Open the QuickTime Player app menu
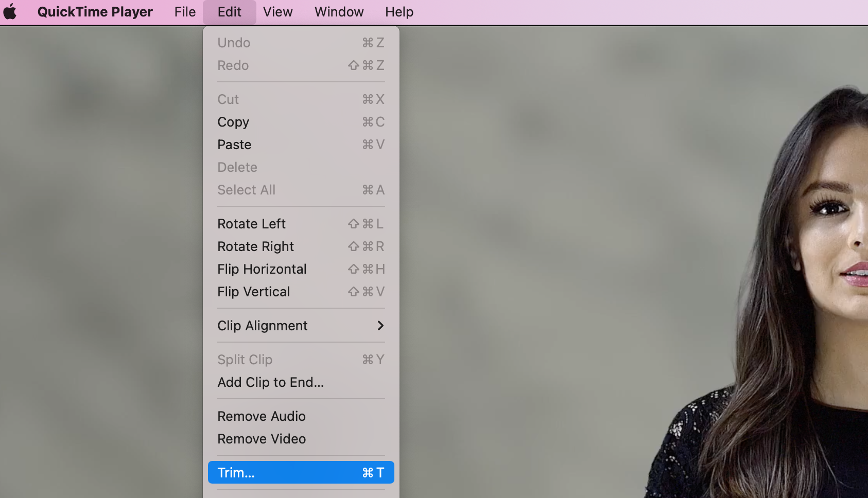This screenshot has height=498, width=868. [95, 12]
